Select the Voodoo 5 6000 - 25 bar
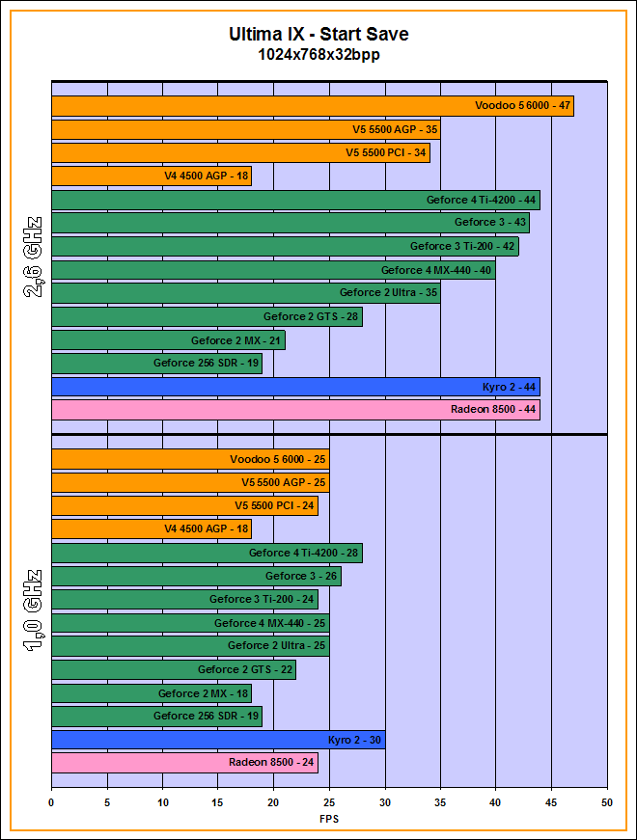This screenshot has width=637, height=840. tap(190, 458)
